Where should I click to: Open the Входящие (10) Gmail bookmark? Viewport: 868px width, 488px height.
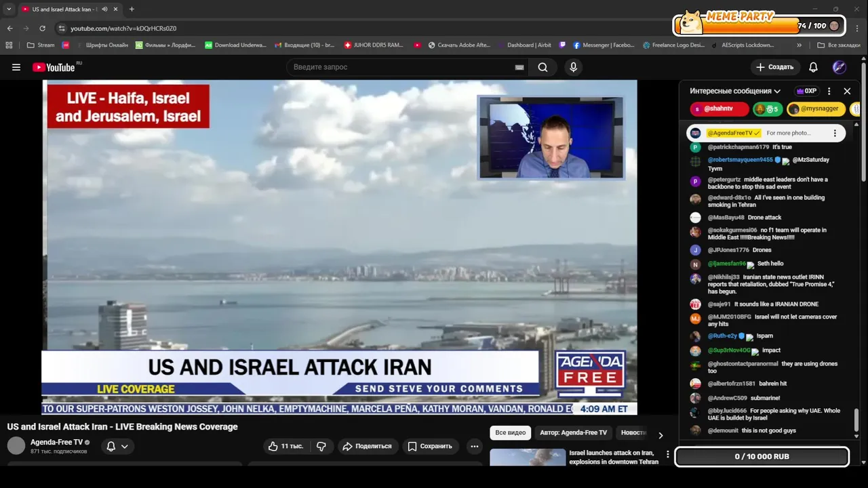(304, 45)
